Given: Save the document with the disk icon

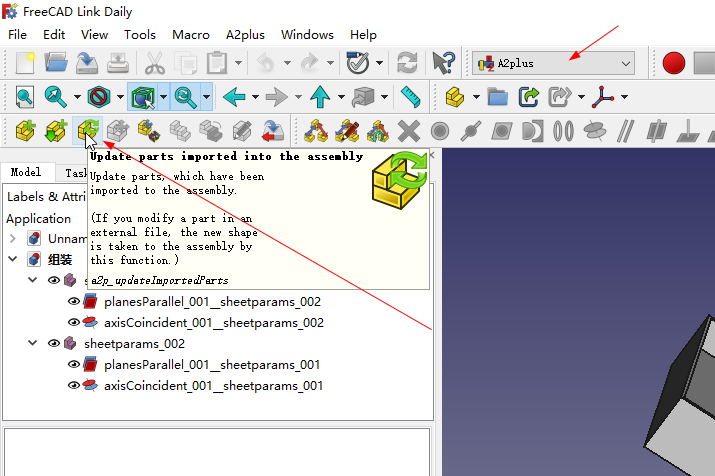Looking at the screenshot, I should pos(87,63).
